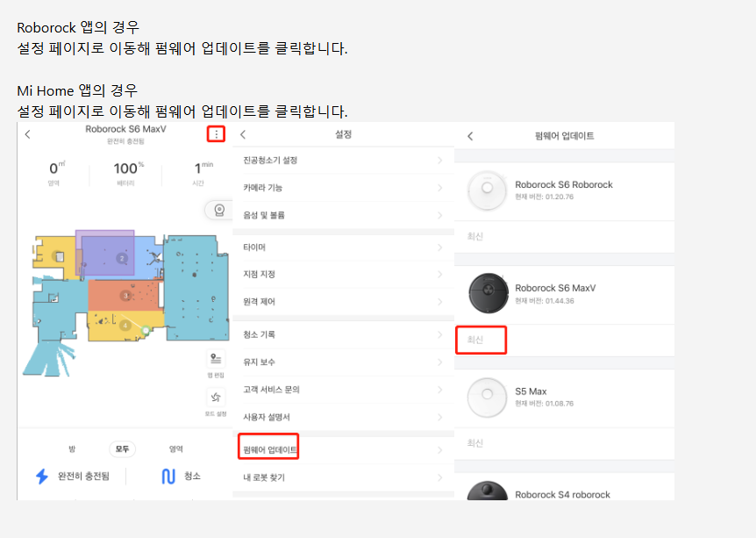Tap 최신 status under Roborock S6 Roborock
The image size is (756, 538).
click(474, 236)
